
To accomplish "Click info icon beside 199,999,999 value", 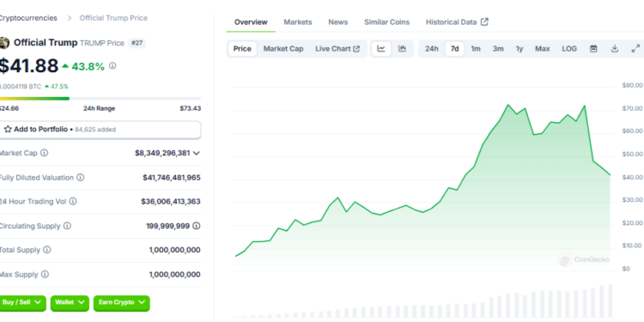I will point(197,226).
